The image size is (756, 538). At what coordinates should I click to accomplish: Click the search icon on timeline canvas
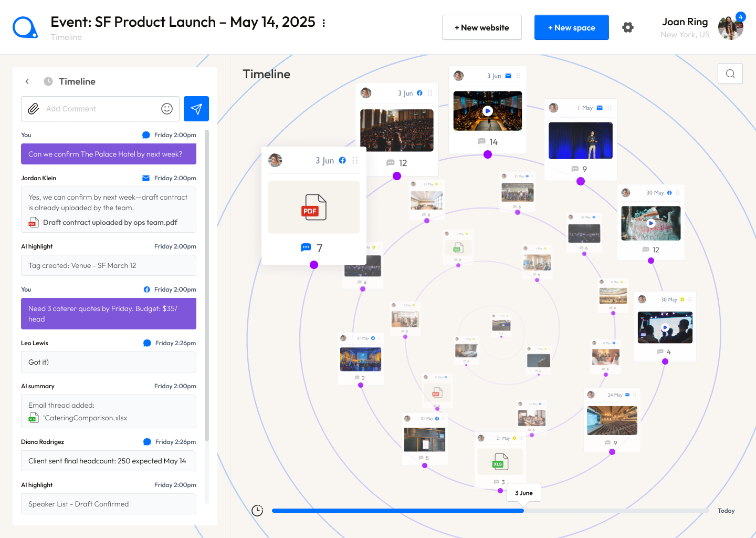[730, 74]
